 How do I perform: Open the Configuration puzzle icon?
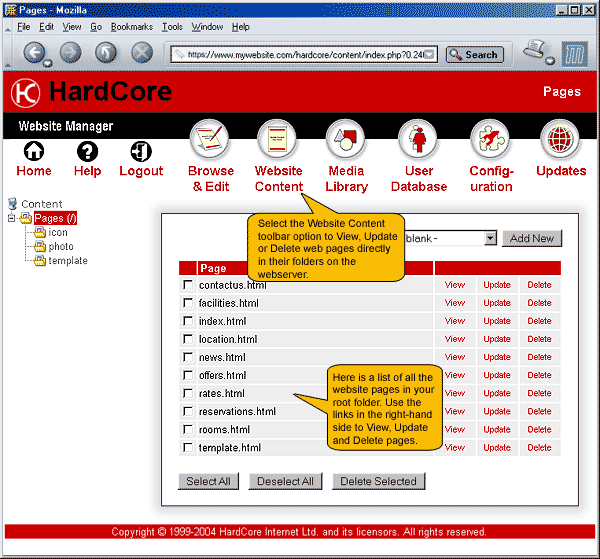pyautogui.click(x=490, y=139)
